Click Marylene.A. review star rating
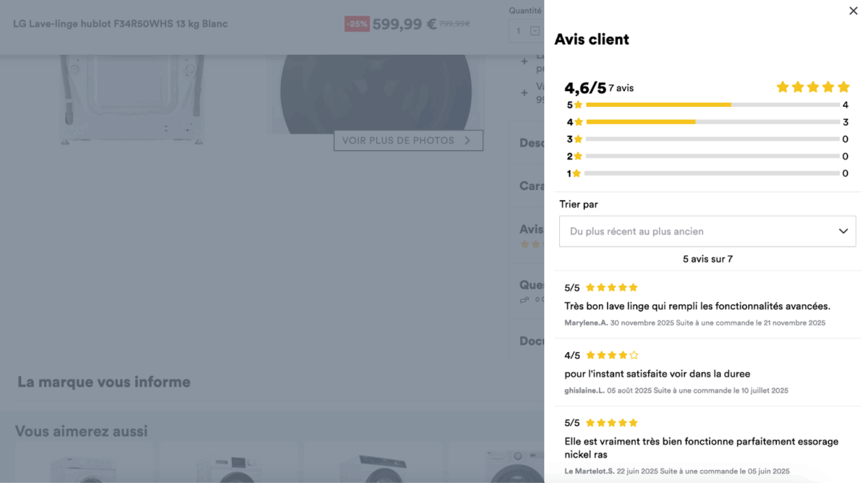The image size is (868, 483). pos(612,288)
